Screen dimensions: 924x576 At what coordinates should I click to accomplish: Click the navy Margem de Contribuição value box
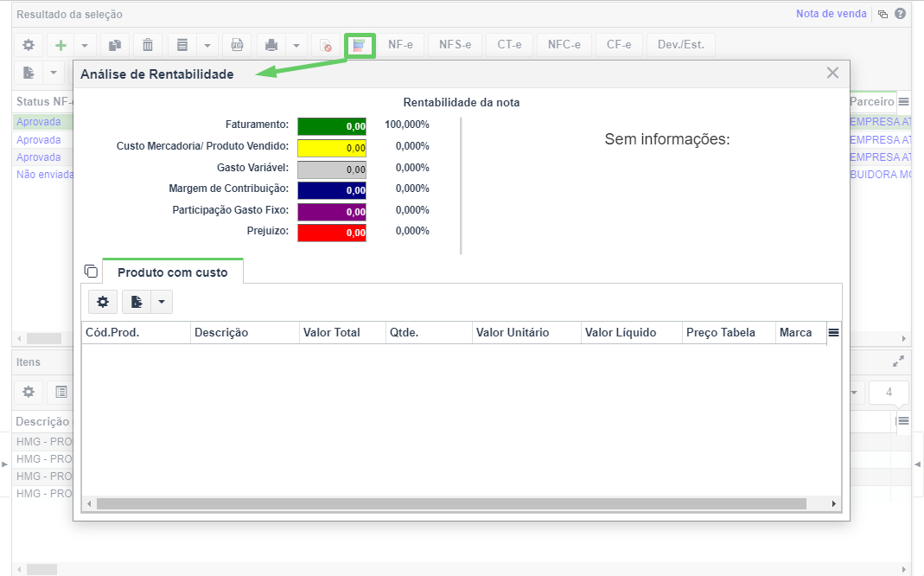(x=332, y=190)
